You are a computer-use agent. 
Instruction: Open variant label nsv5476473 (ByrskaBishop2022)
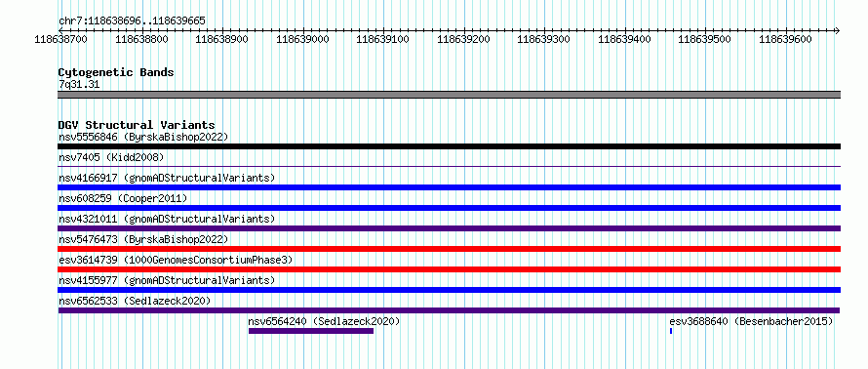point(143,239)
